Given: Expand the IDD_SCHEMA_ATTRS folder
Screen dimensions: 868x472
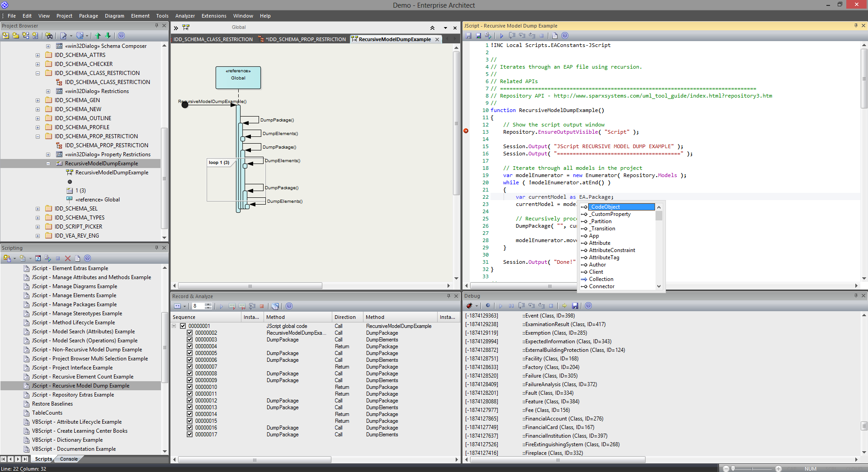Looking at the screenshot, I should point(38,55).
